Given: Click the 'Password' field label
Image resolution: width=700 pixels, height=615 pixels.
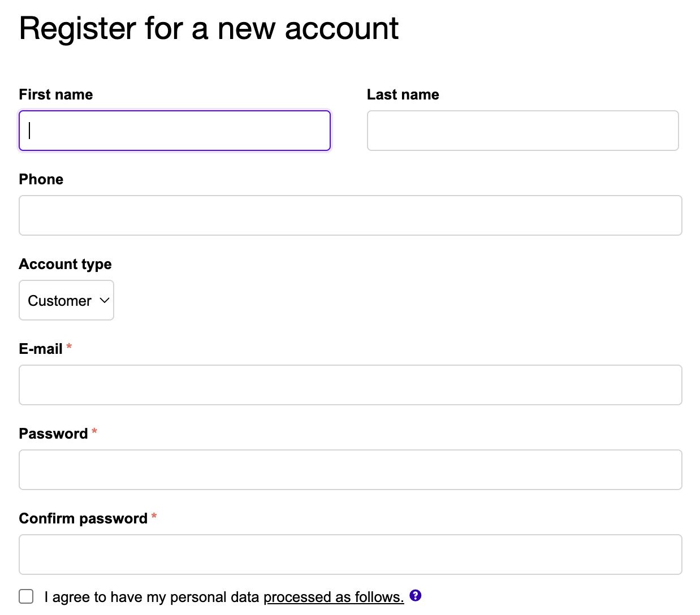Looking at the screenshot, I should [53, 434].
